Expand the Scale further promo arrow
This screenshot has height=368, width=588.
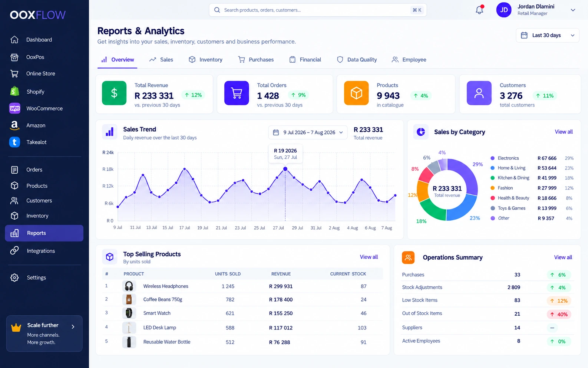point(73,326)
